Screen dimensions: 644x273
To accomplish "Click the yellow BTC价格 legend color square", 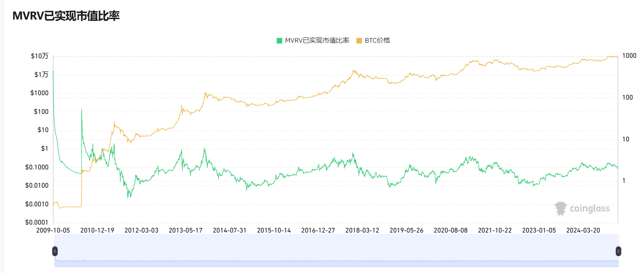I will click(359, 40).
